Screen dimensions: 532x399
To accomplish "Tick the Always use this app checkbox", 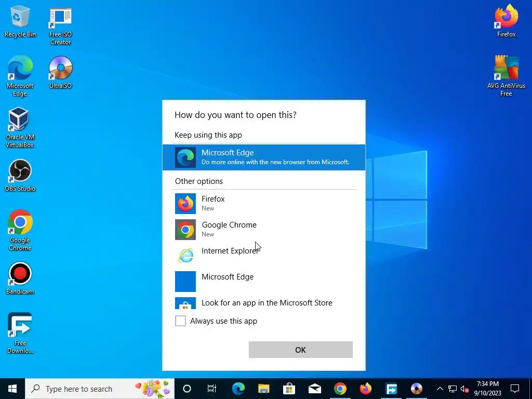I will tap(180, 321).
